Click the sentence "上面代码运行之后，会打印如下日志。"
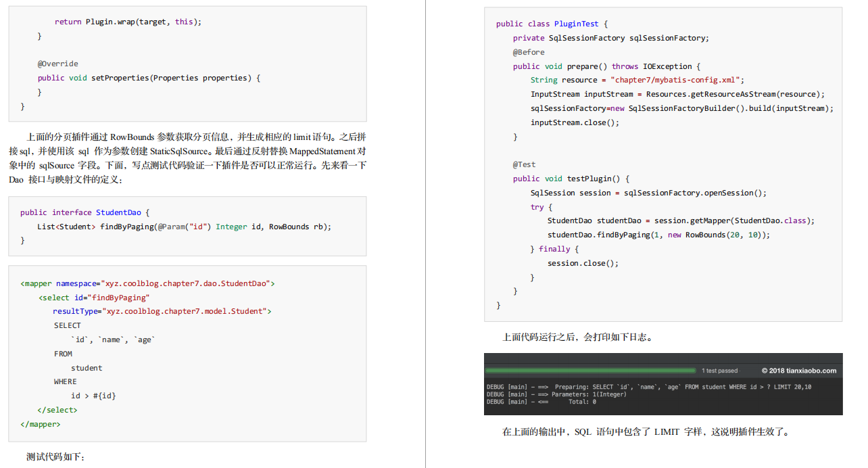The width and height of the screenshot is (868, 468). (x=578, y=337)
